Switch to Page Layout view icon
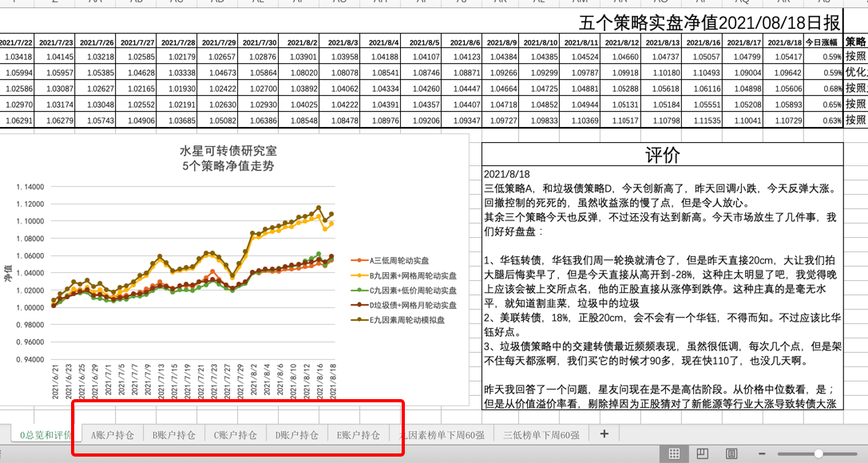Viewport: 868px width, 463px height. click(x=702, y=453)
